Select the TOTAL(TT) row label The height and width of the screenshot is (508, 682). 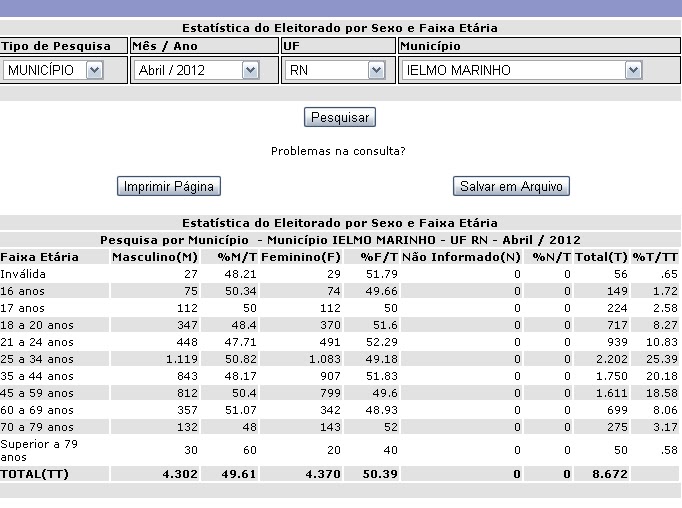click(x=34, y=474)
